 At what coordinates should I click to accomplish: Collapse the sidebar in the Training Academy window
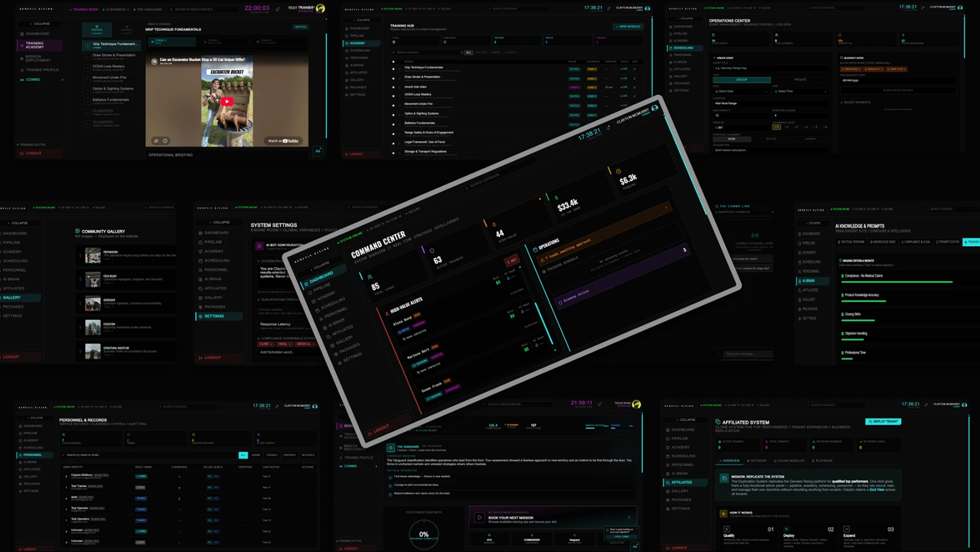pyautogui.click(x=40, y=23)
